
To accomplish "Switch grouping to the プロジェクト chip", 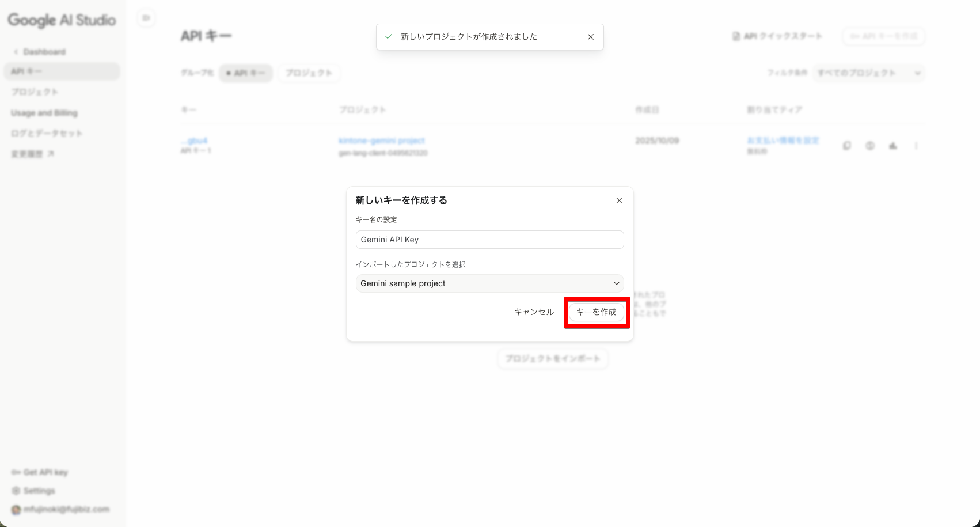I will point(309,73).
